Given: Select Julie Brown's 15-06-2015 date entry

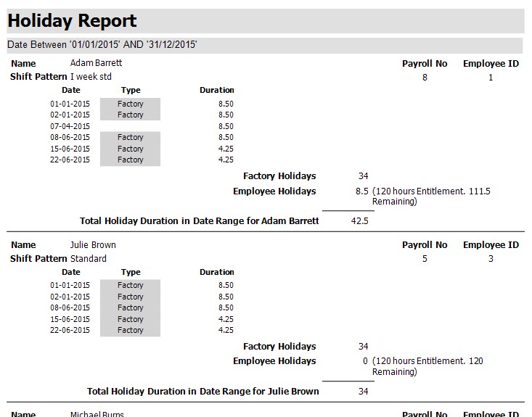Looking at the screenshot, I should tap(70, 319).
